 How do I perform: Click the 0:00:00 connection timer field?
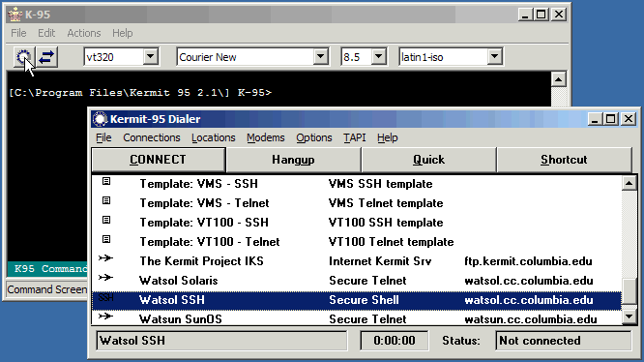(395, 341)
